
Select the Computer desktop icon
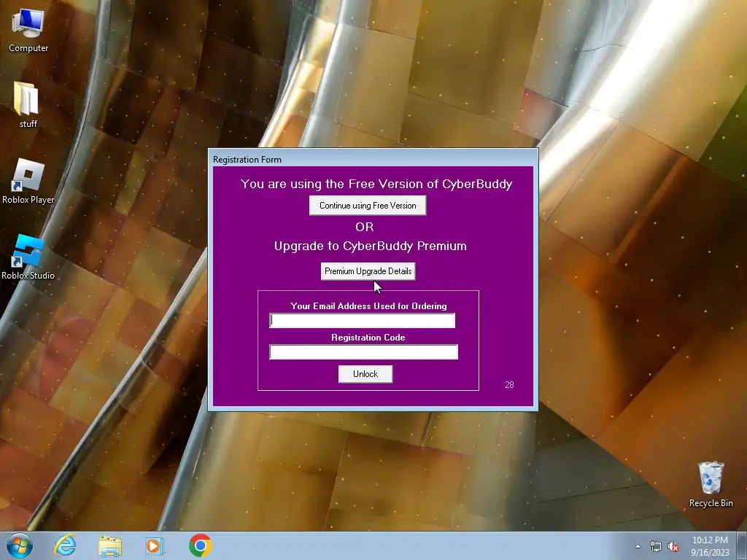tap(28, 31)
